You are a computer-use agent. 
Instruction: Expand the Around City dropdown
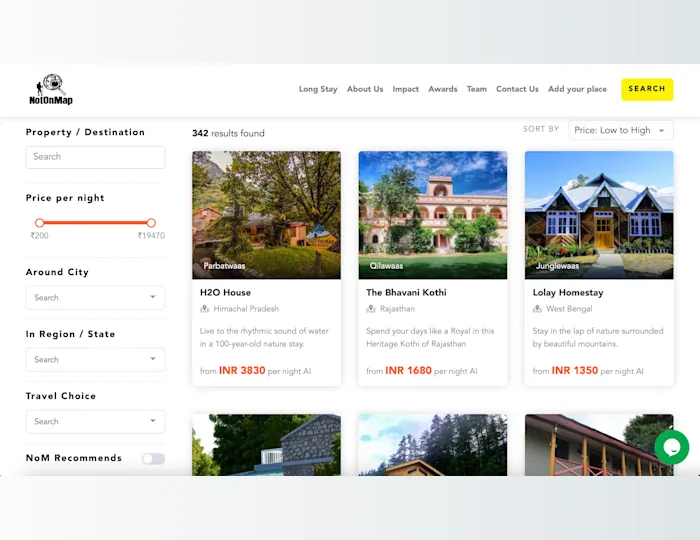(x=95, y=298)
